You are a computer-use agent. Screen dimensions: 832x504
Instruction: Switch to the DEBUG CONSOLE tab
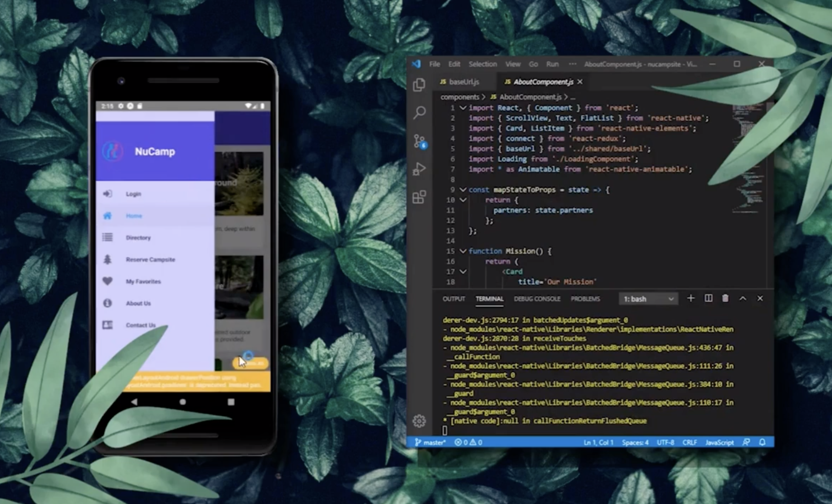tap(537, 299)
